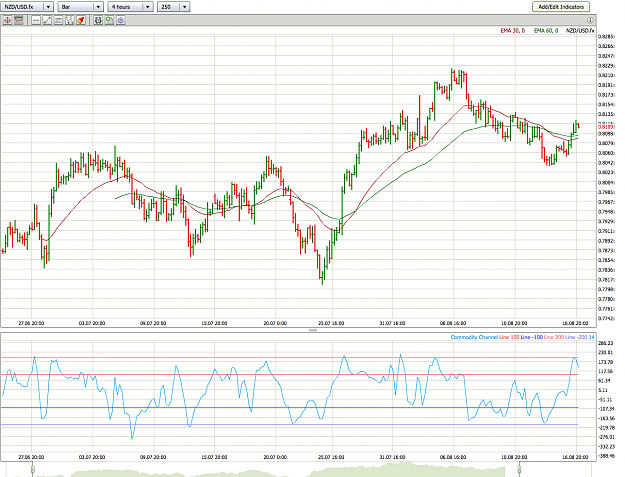Click the NZD/USD.fx legend label in chart
The image size is (625, 477).
pyautogui.click(x=580, y=31)
